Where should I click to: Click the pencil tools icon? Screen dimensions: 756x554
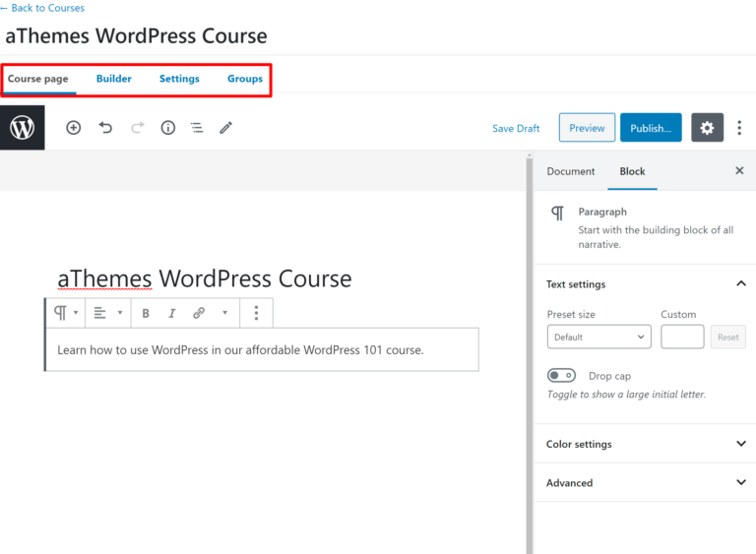coord(225,128)
